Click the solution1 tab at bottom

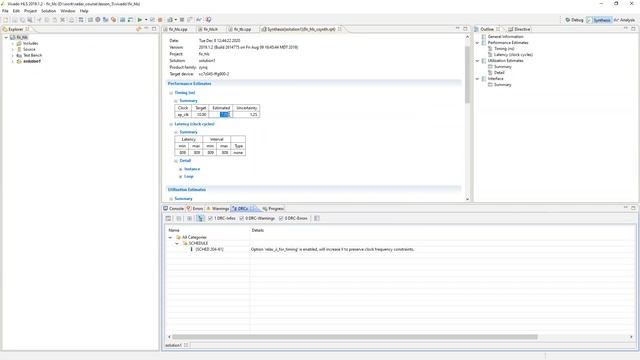tap(173, 345)
